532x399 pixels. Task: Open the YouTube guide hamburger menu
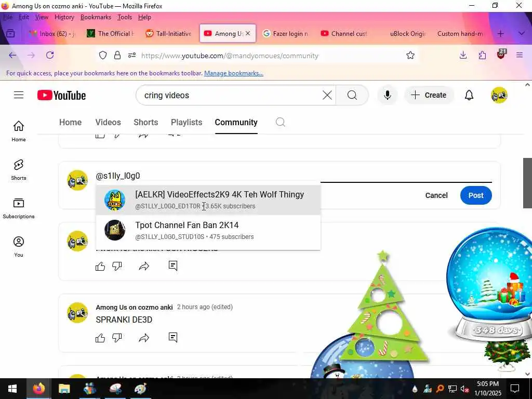pos(19,95)
